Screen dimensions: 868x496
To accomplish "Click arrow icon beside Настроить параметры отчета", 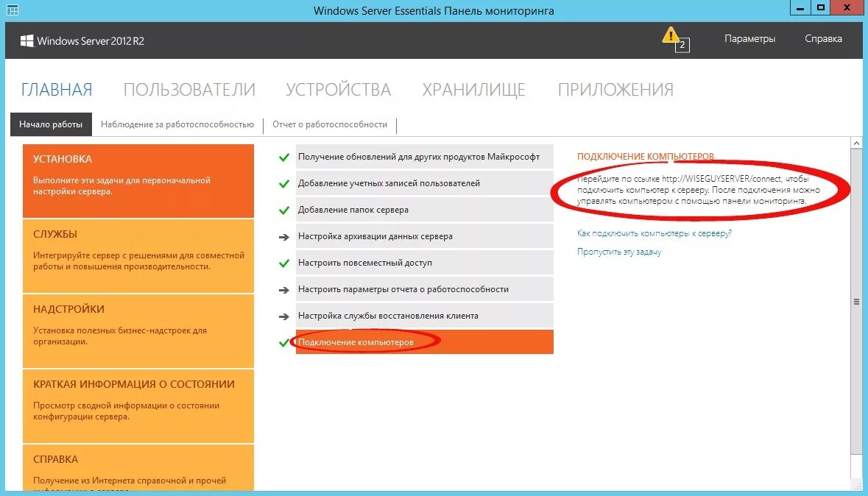I will [284, 290].
